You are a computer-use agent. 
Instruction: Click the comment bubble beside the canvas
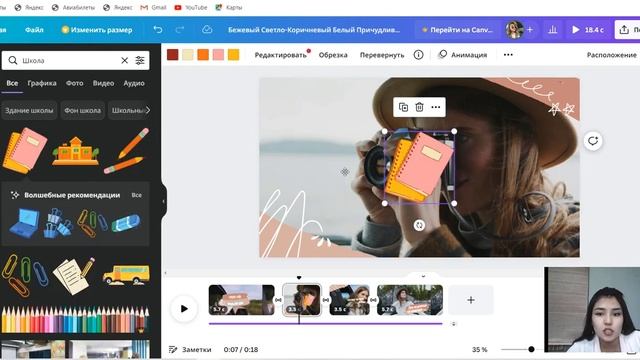(x=593, y=141)
